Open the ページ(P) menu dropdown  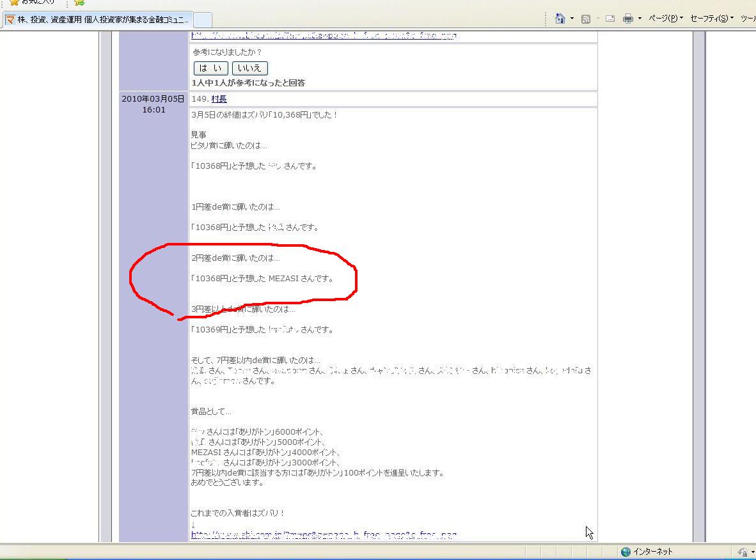(x=666, y=19)
